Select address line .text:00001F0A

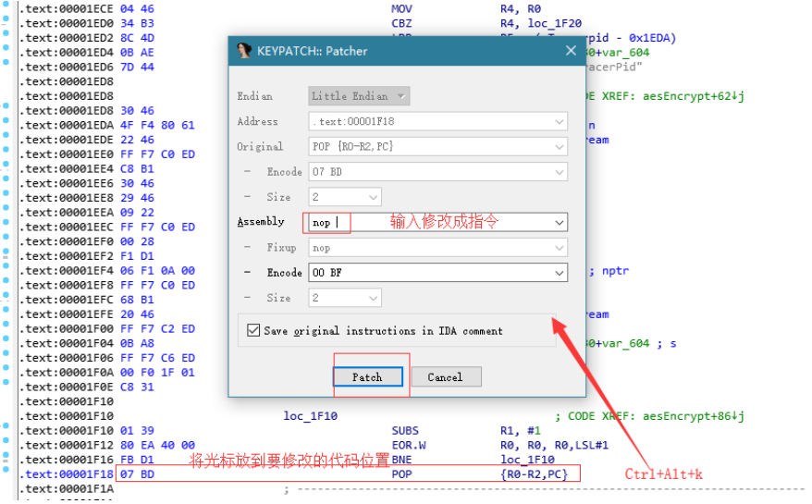(67, 373)
